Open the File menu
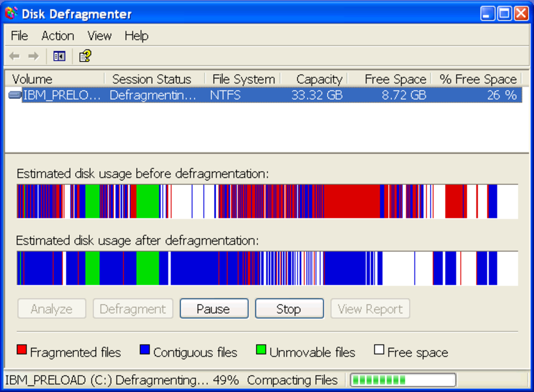 [19, 36]
